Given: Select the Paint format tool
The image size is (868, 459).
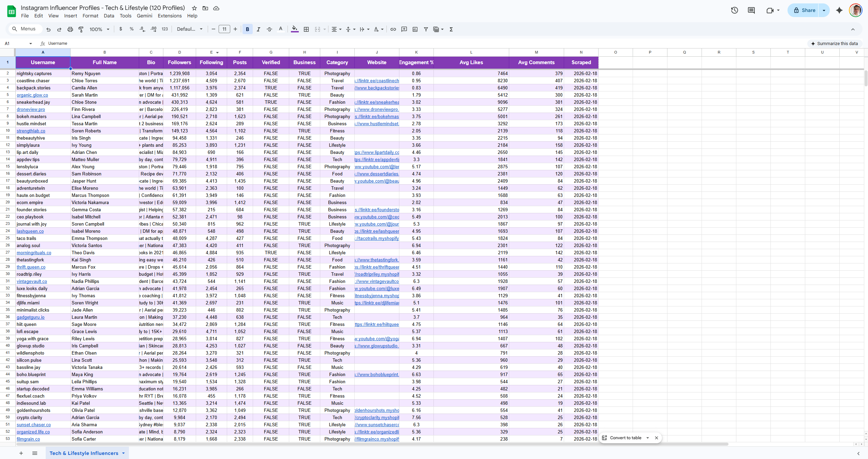Looking at the screenshot, I should [x=81, y=29].
